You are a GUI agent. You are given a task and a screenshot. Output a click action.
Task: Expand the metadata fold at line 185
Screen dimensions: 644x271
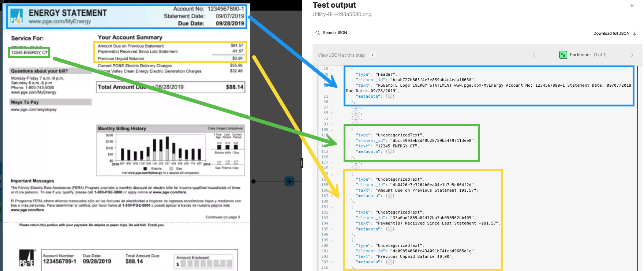tap(332, 229)
